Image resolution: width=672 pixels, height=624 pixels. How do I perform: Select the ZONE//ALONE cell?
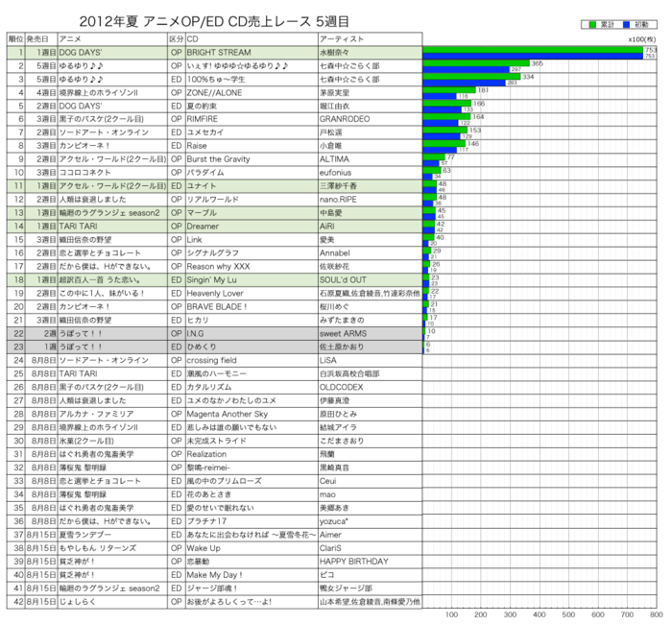[252, 92]
